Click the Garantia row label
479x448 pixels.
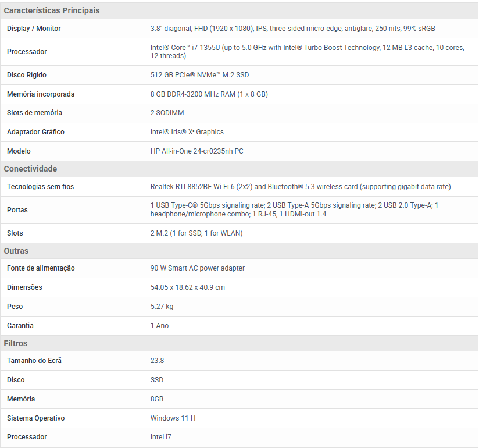pos(20,326)
